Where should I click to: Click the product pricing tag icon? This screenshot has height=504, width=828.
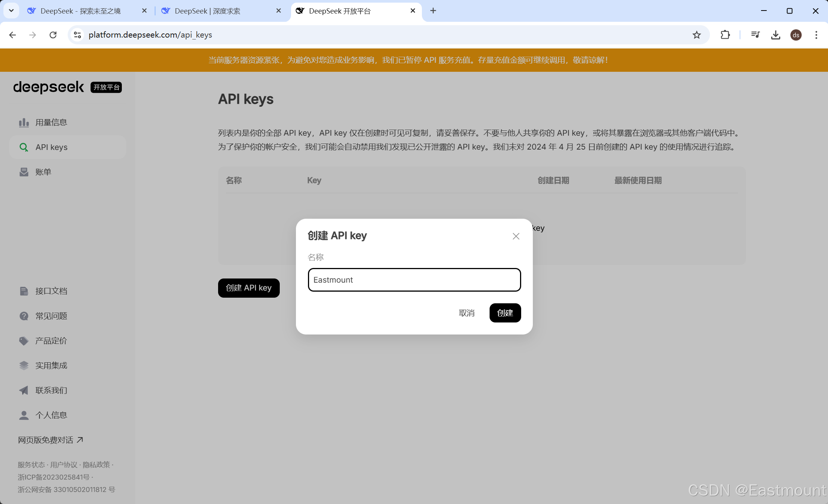click(x=24, y=341)
